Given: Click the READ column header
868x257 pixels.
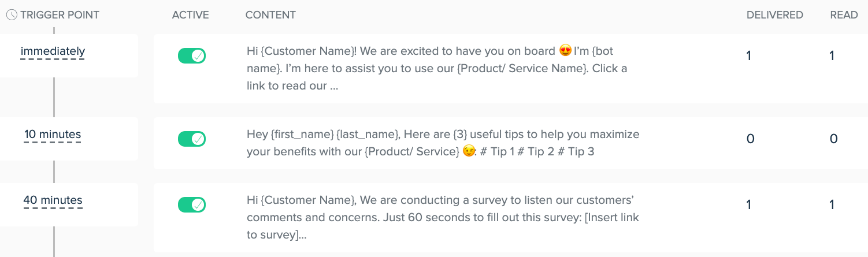Looking at the screenshot, I should coord(844,15).
